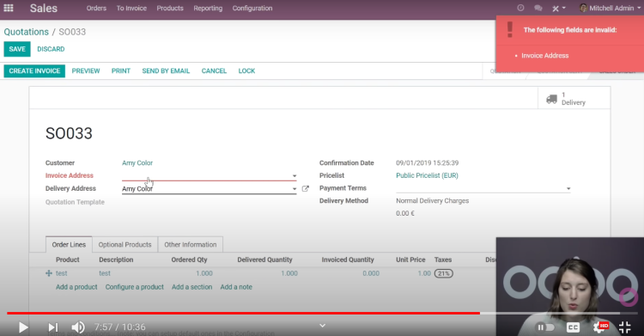The width and height of the screenshot is (644, 336).
Task: Open Mitchell Admin user menu
Action: 610,8
